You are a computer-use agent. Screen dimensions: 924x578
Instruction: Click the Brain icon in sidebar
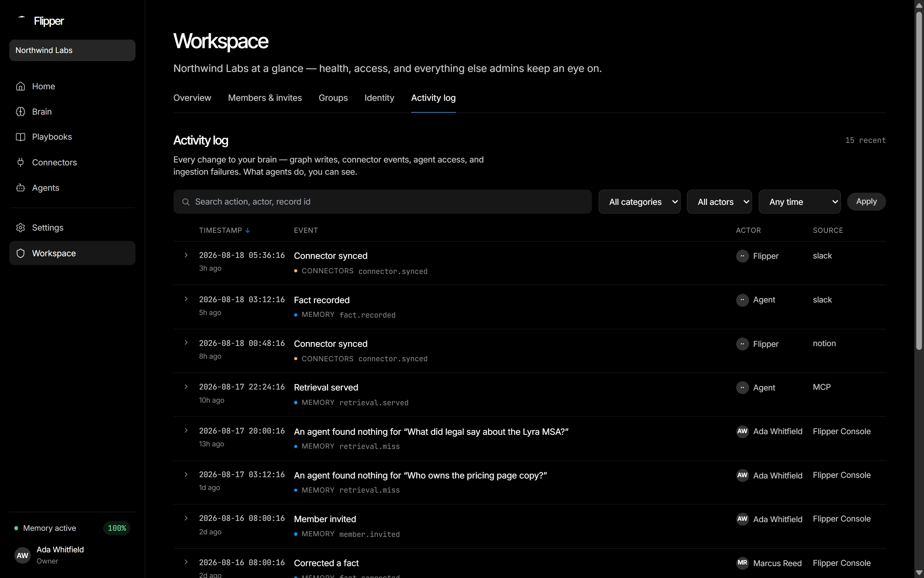click(x=21, y=112)
